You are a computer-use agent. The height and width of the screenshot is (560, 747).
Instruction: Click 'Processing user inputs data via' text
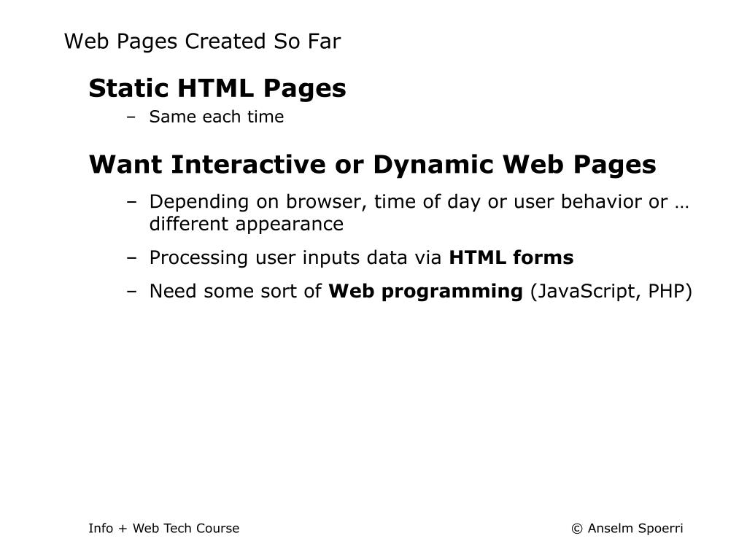click(x=295, y=258)
